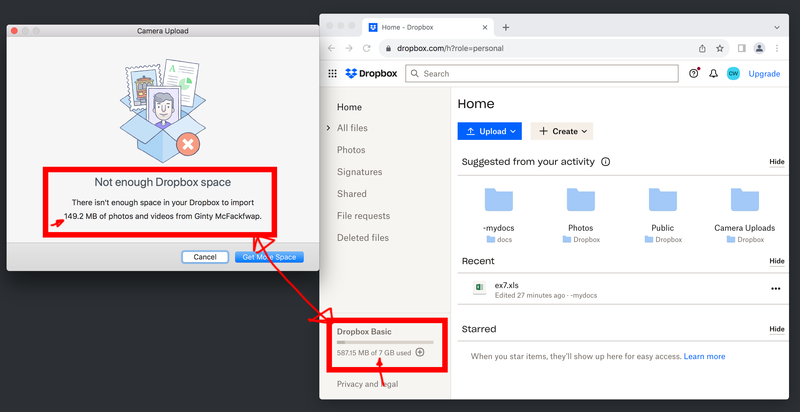
Task: Open File requests in the sidebar
Action: click(x=363, y=216)
